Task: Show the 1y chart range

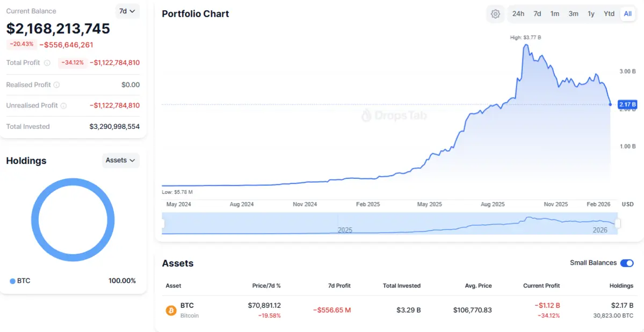Action: (591, 14)
